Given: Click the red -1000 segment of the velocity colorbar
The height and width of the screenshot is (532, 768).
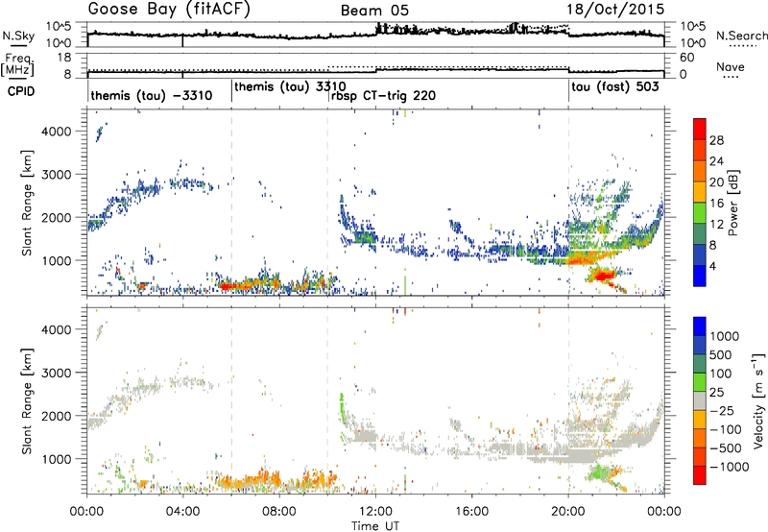Looking at the screenshot, I should [x=700, y=475].
